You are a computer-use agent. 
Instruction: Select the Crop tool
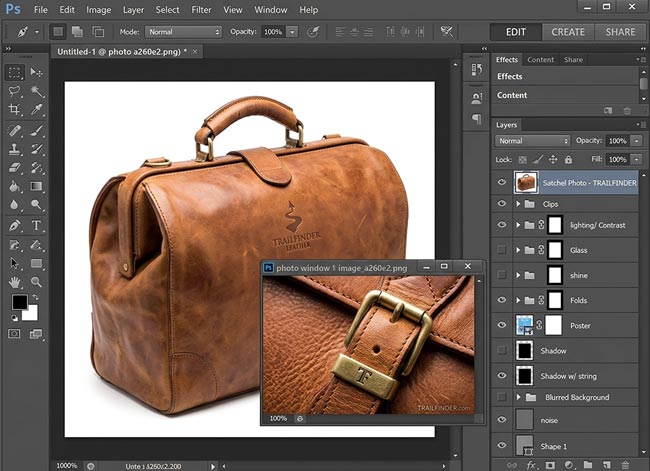click(x=15, y=109)
